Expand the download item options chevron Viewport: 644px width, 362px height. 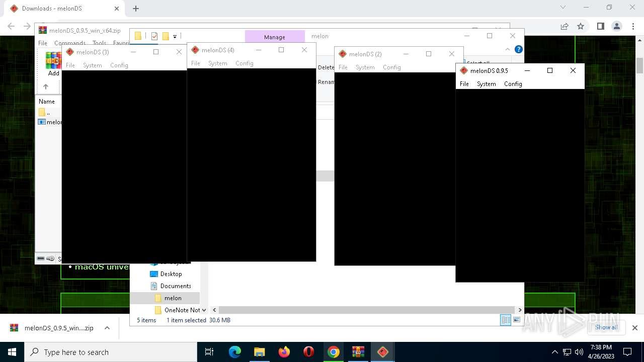107,328
